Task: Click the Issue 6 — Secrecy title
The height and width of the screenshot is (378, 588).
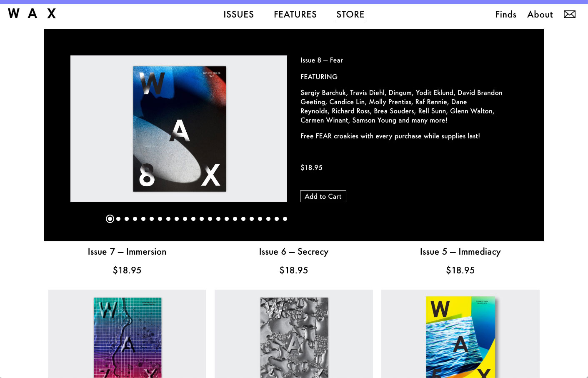Action: point(293,251)
